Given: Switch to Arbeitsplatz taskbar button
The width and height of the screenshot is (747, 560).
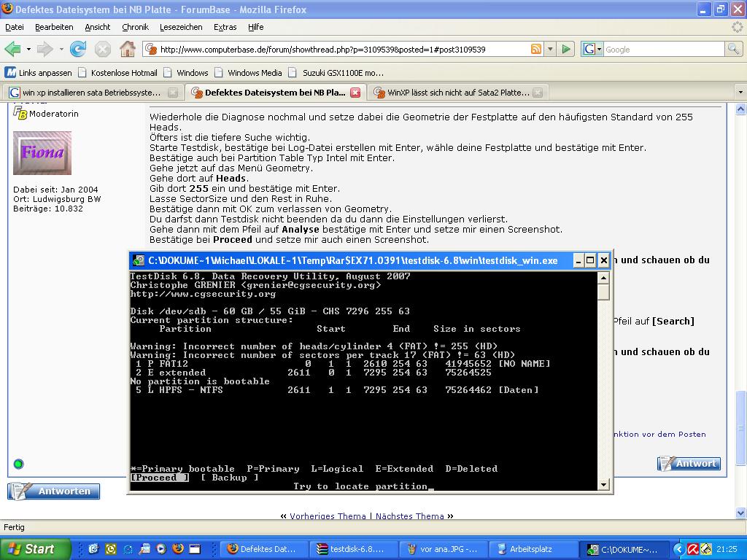Looking at the screenshot, I should 533,550.
